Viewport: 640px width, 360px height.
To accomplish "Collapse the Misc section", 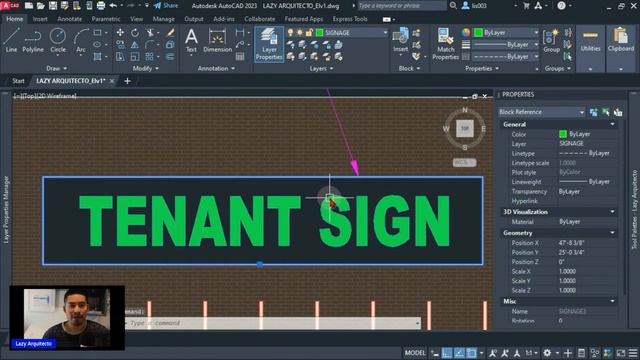I will [x=612, y=301].
